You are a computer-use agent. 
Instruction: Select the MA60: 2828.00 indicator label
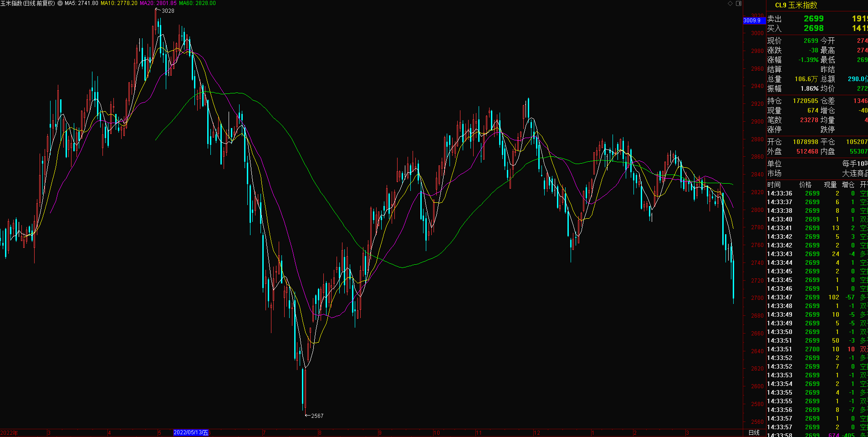(x=197, y=3)
